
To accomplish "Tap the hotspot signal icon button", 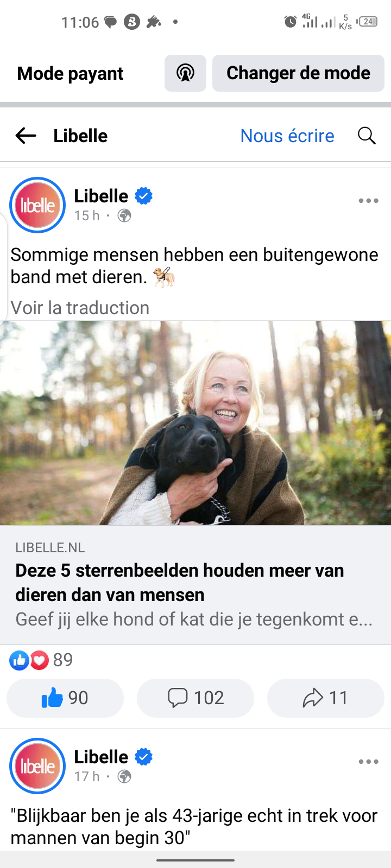I will pos(186,73).
